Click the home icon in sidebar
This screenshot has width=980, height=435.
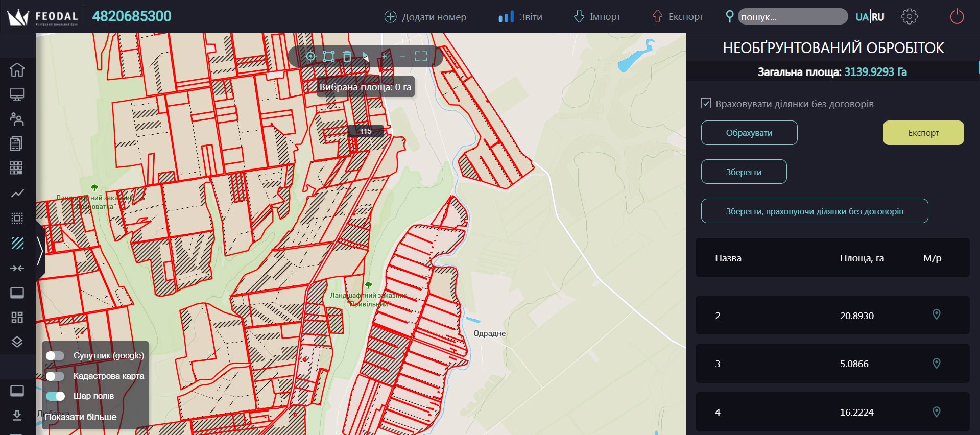17,69
